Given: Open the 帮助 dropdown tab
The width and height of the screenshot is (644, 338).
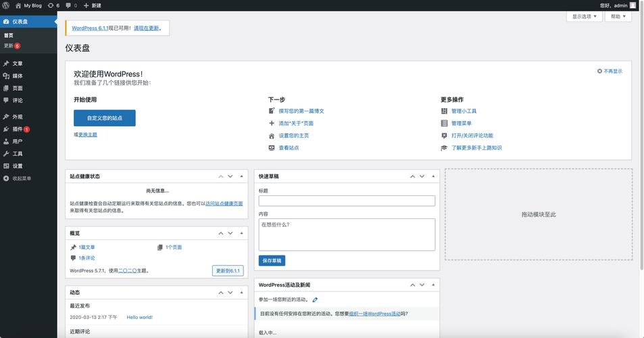Looking at the screenshot, I should tap(618, 16).
